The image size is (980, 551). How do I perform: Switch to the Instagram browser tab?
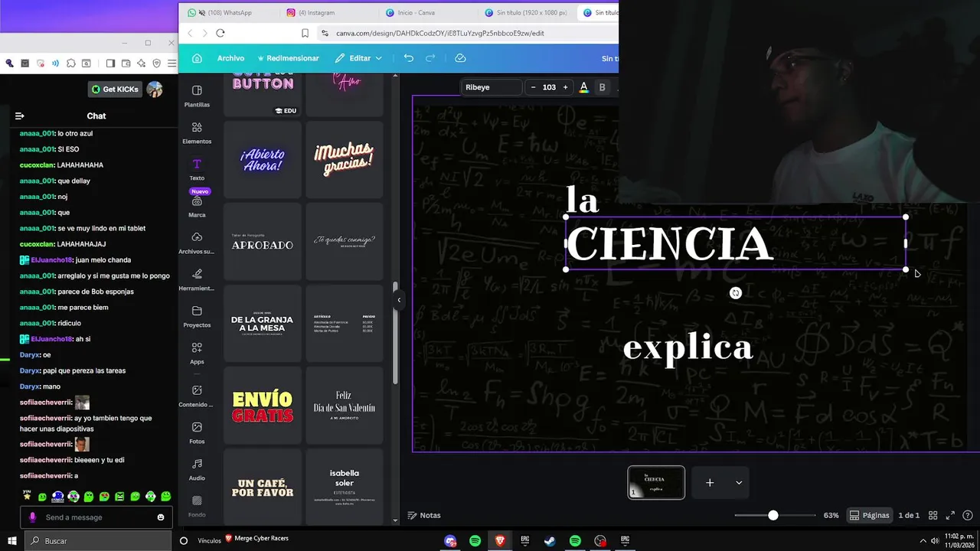click(318, 12)
